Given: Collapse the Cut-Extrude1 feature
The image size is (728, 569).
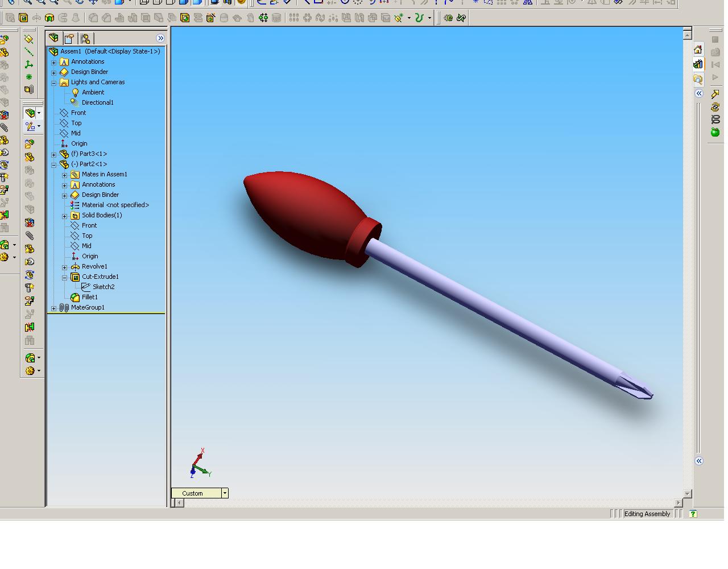Looking at the screenshot, I should click(65, 277).
